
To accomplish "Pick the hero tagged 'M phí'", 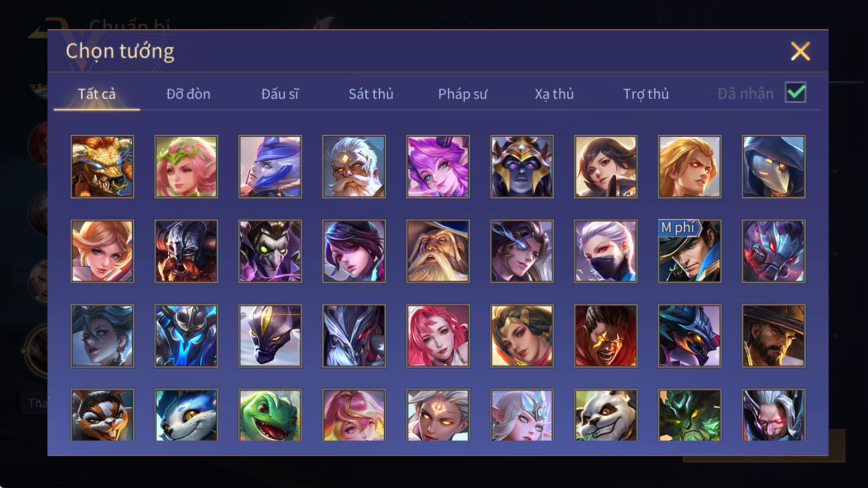I will point(690,251).
